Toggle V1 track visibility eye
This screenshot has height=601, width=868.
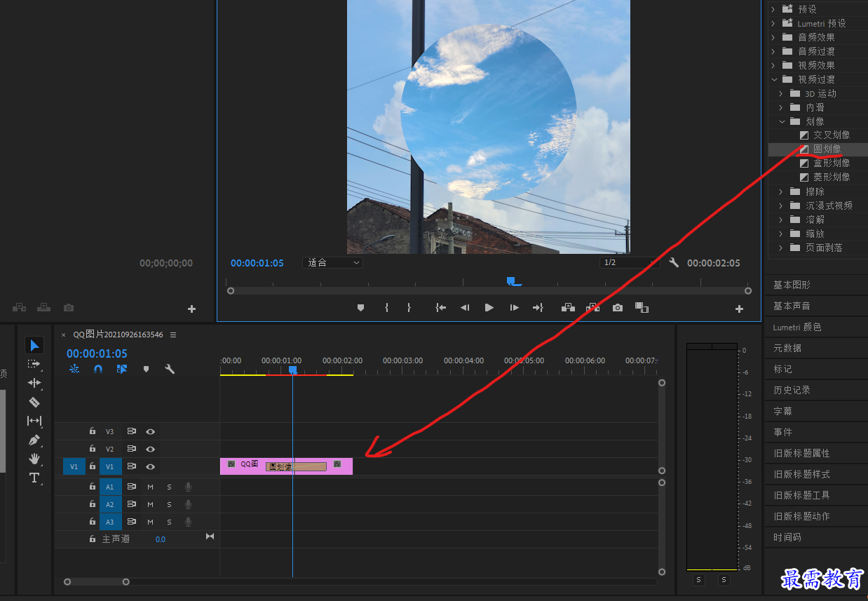(x=150, y=466)
